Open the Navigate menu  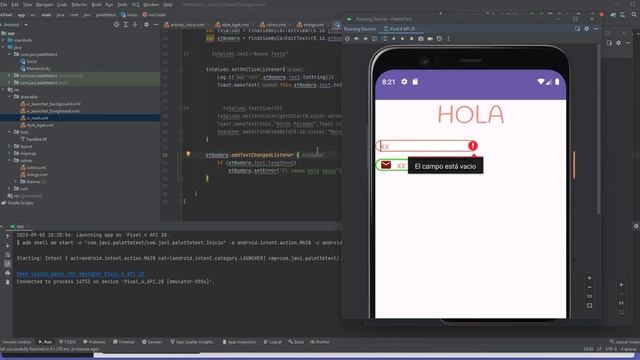point(44,4)
